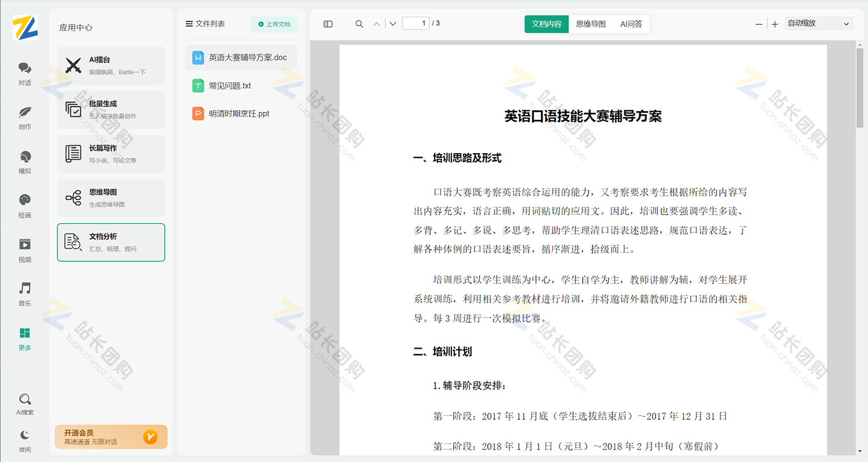
Task: Open the 对话 chat section
Action: point(25,74)
